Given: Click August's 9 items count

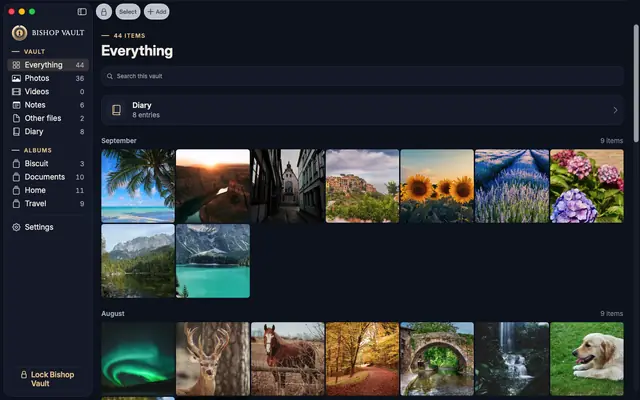Looking at the screenshot, I should pos(611,313).
